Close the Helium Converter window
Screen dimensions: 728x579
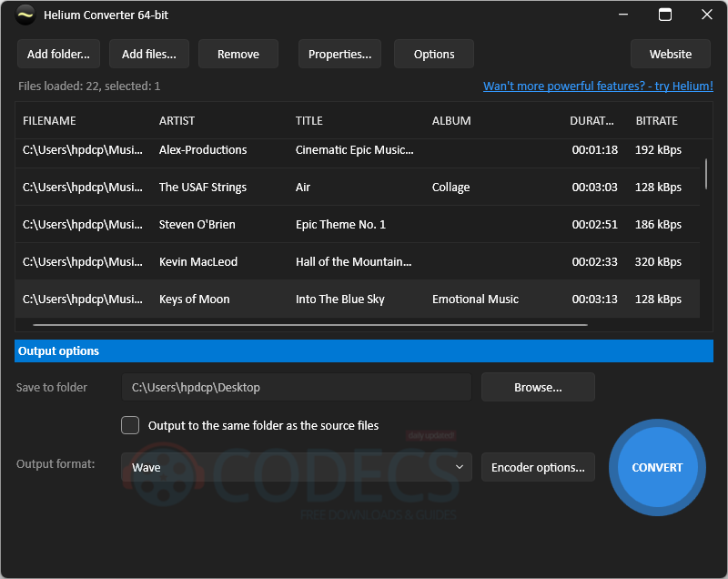point(707,15)
